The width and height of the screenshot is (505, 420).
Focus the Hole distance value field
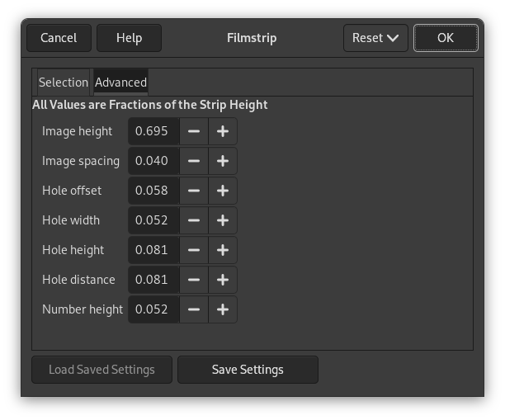pyautogui.click(x=153, y=280)
